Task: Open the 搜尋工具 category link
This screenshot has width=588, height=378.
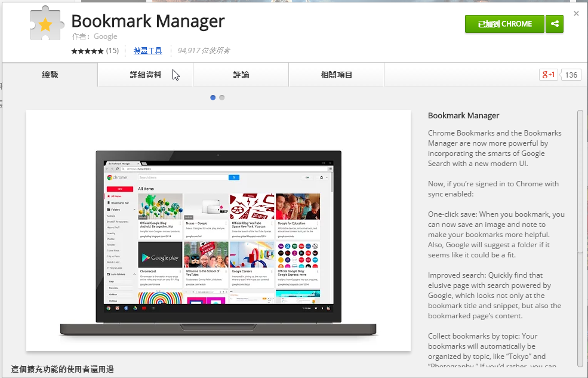Action: pyautogui.click(x=148, y=51)
